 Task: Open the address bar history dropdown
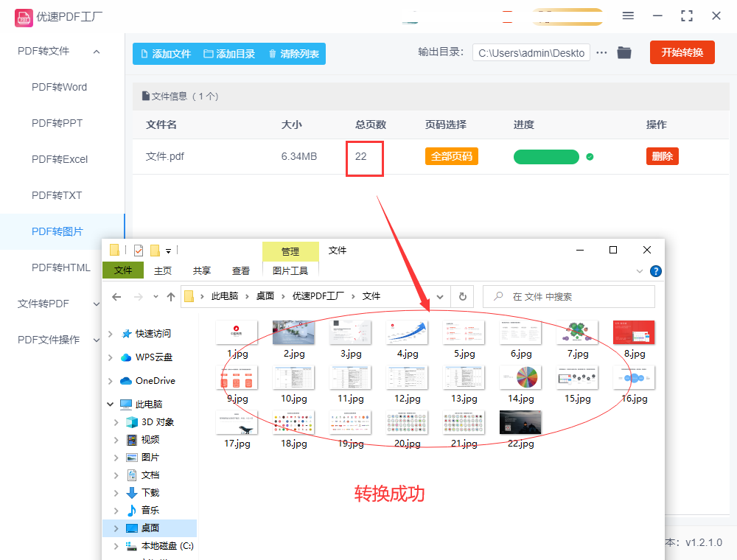tap(440, 296)
